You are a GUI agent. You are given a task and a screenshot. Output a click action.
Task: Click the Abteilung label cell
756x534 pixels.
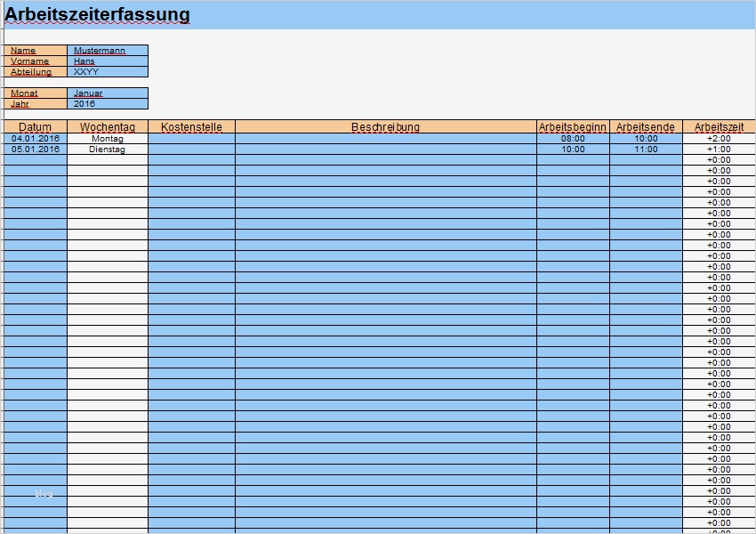tap(36, 71)
